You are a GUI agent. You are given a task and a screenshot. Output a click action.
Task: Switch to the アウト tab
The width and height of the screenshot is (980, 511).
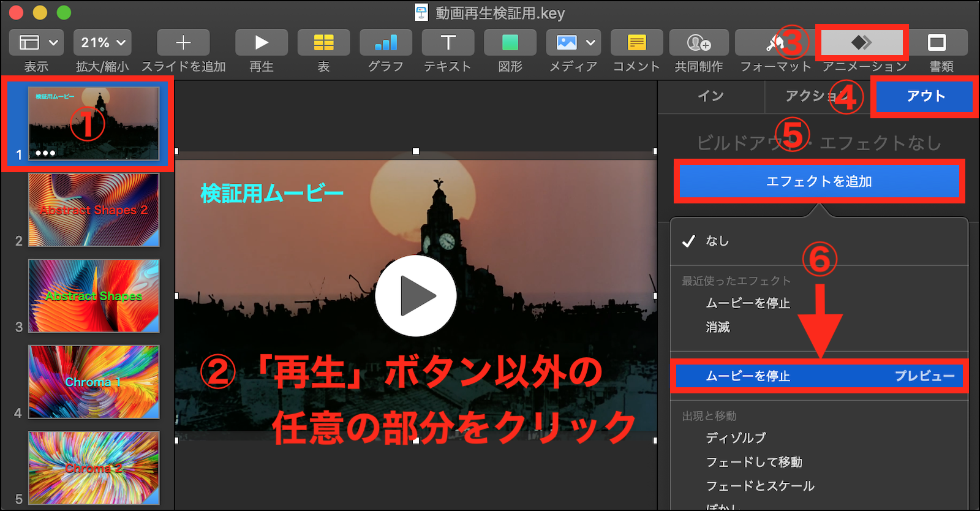[x=925, y=96]
